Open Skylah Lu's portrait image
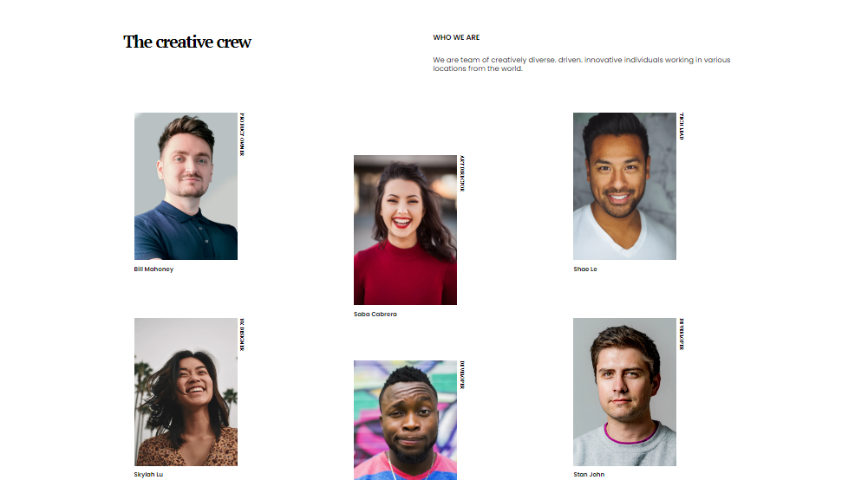 pos(186,392)
